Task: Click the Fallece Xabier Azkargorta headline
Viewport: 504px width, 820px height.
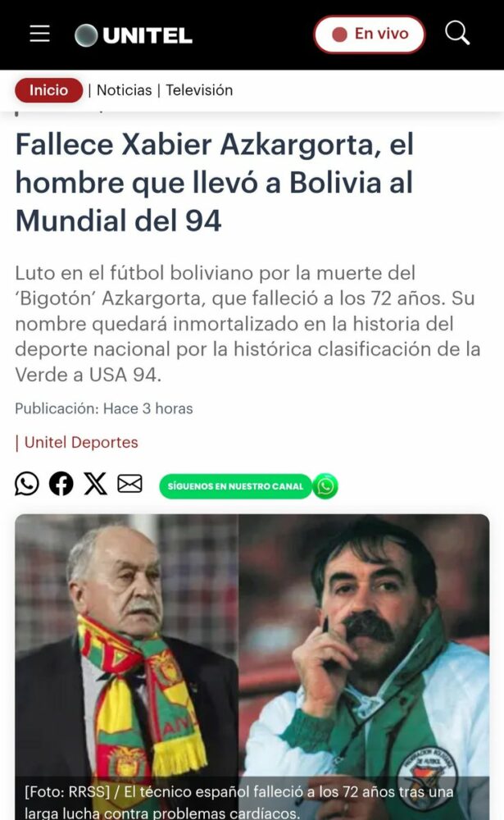Action: pos(215,182)
